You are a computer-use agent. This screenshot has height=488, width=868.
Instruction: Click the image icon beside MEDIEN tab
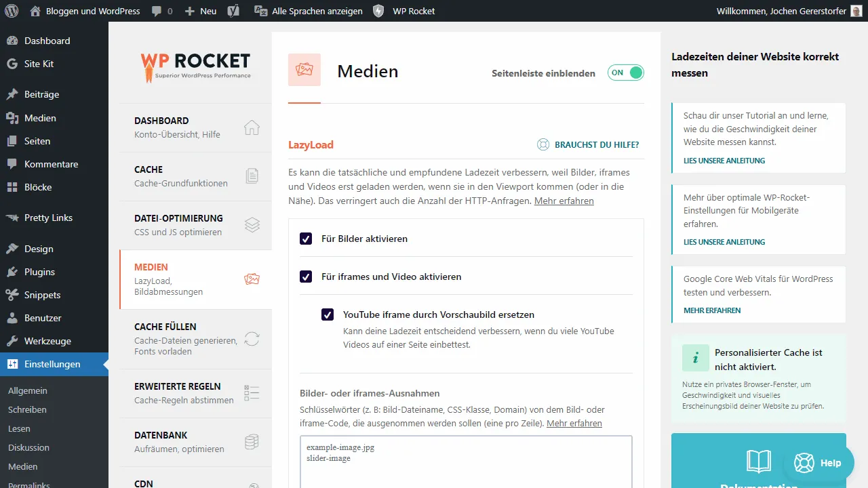(x=252, y=279)
